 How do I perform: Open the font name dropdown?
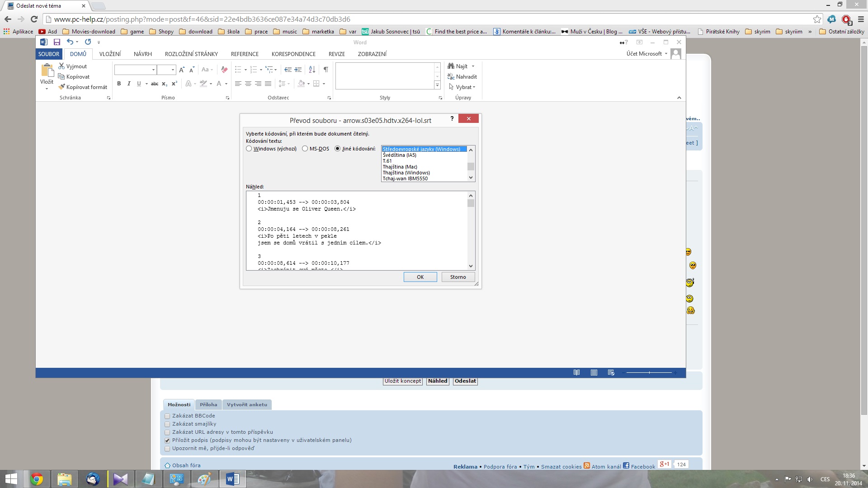(153, 70)
